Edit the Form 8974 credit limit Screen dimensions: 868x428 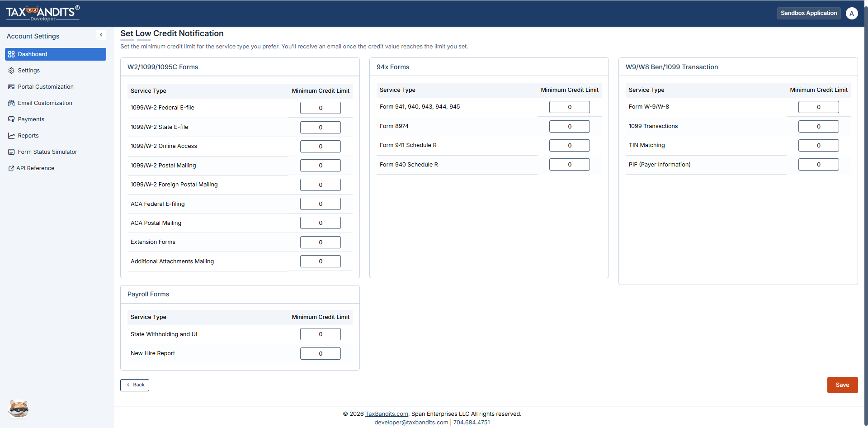coord(570,127)
